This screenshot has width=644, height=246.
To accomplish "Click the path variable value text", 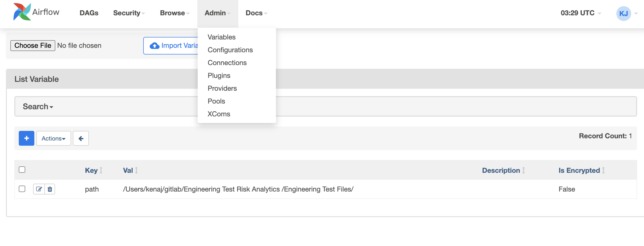I will (238, 189).
